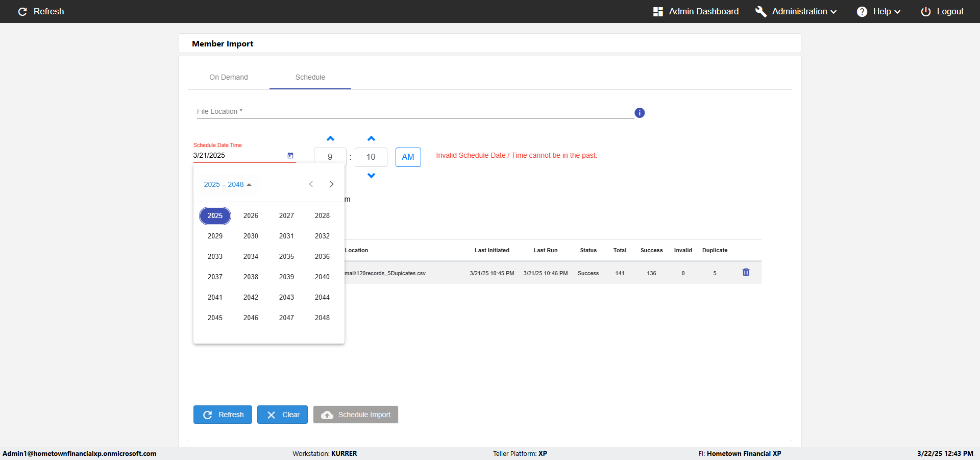Screen dimensions: 980x460
Task: Select year 2034 in calendar
Action: click(251, 256)
